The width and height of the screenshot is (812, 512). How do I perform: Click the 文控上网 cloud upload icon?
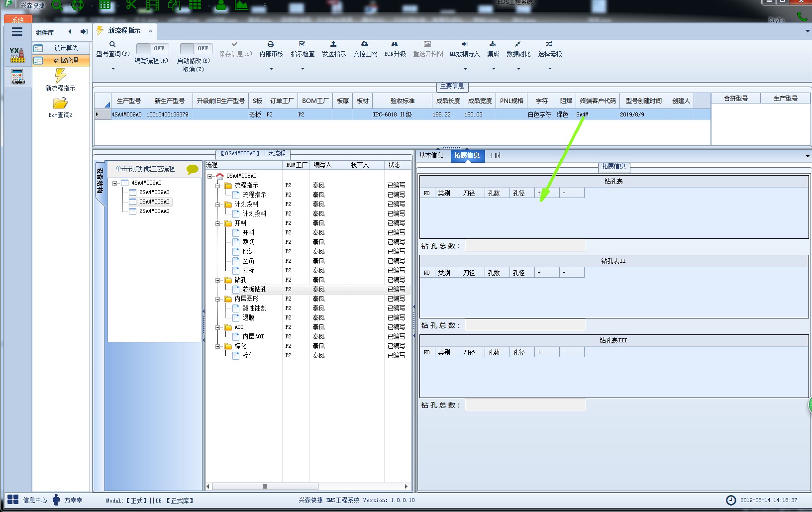pyautogui.click(x=365, y=44)
